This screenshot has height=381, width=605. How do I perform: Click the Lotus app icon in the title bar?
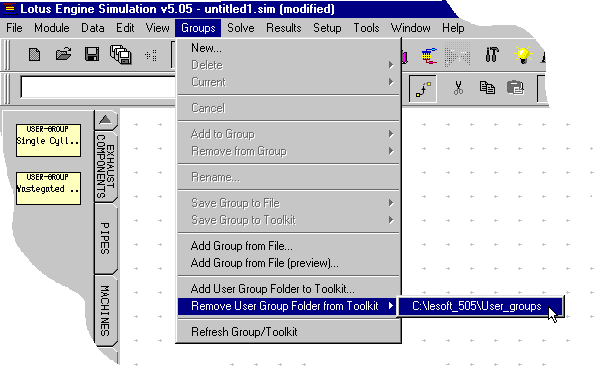[9, 8]
